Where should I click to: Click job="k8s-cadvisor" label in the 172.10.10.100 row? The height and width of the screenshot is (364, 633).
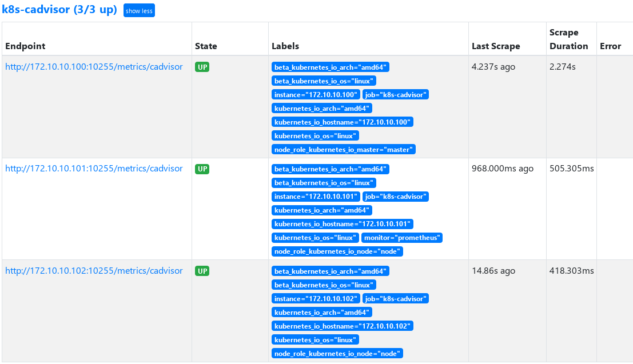point(396,94)
